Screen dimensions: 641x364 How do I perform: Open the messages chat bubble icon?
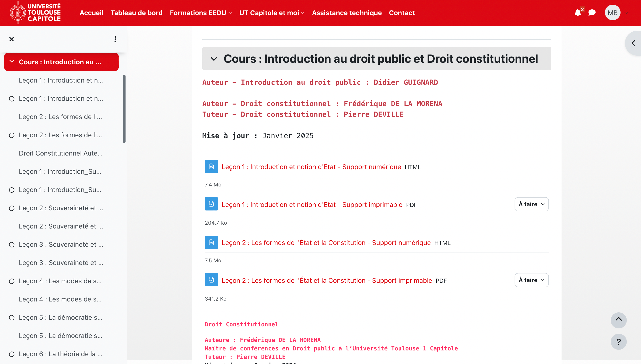(x=592, y=13)
